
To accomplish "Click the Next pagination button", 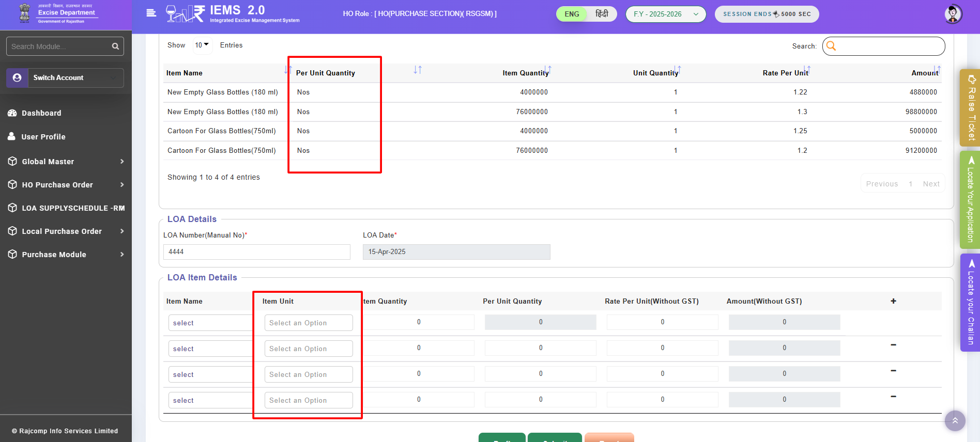I will 931,184.
